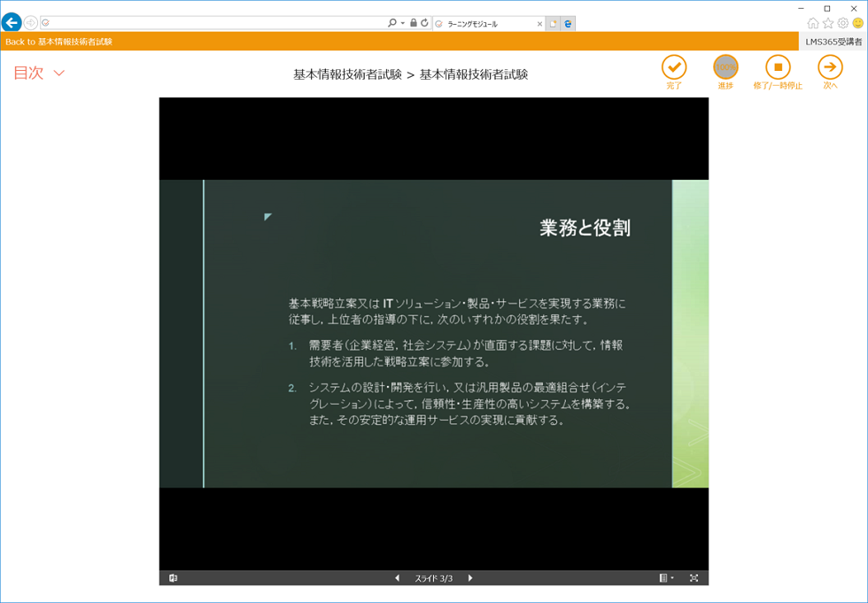Screen dimensions: 868x603
Task: Go to next with 次へ arrow
Action: 830,67
